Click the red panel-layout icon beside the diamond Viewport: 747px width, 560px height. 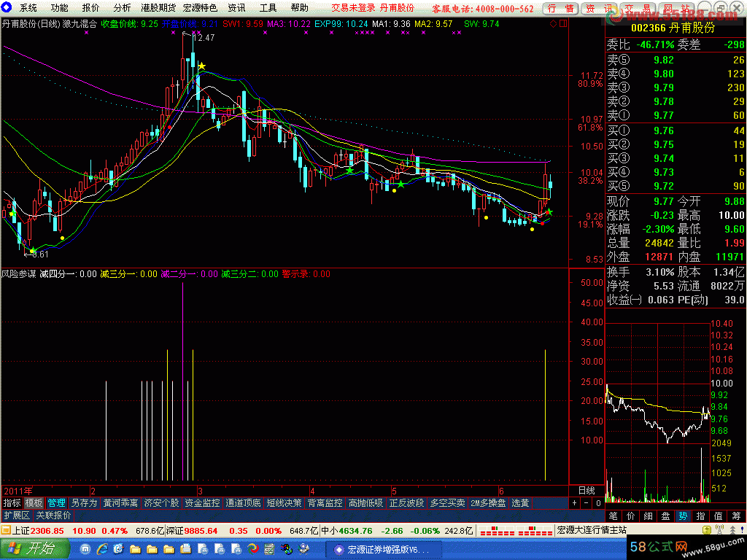[x=562, y=23]
